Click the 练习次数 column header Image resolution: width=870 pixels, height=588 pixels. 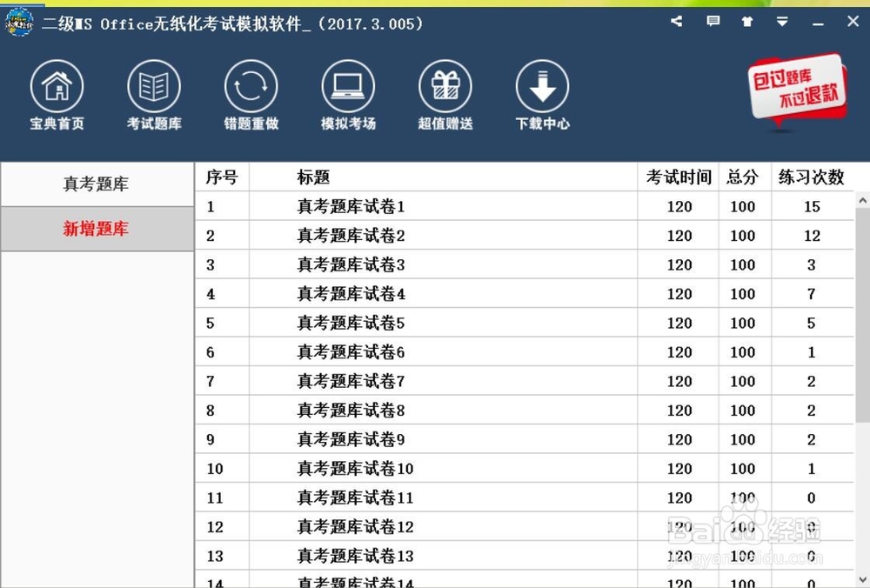[812, 177]
